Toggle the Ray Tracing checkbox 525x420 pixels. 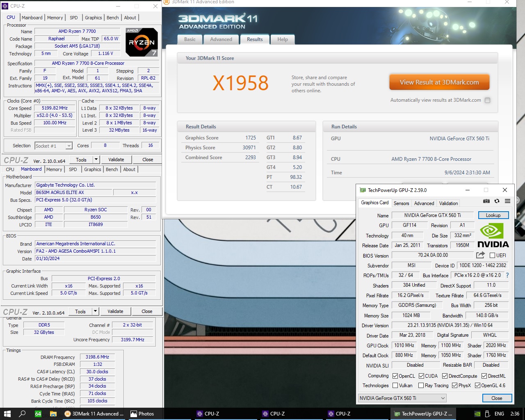421,385
